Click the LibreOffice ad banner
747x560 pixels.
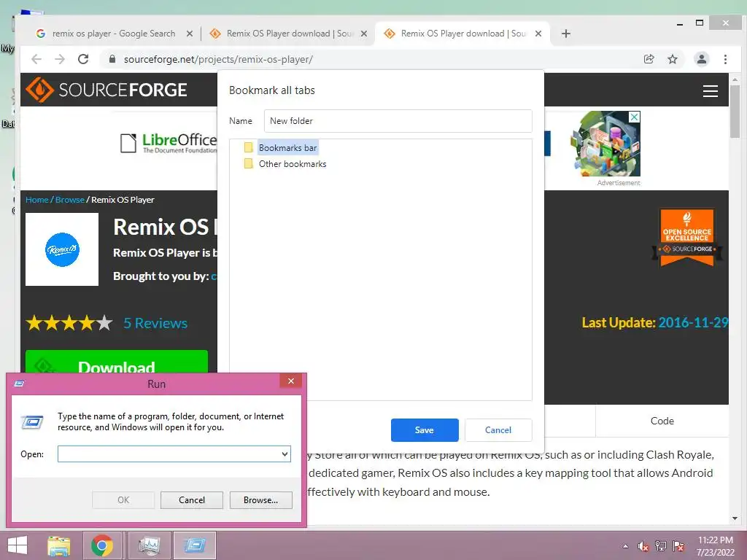click(169, 143)
